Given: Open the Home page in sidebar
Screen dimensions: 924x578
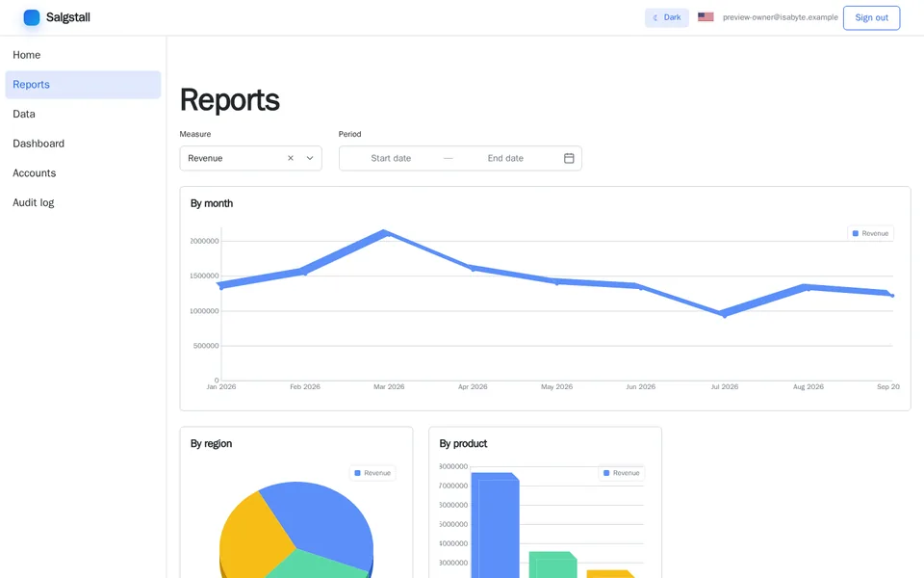Looking at the screenshot, I should point(83,55).
